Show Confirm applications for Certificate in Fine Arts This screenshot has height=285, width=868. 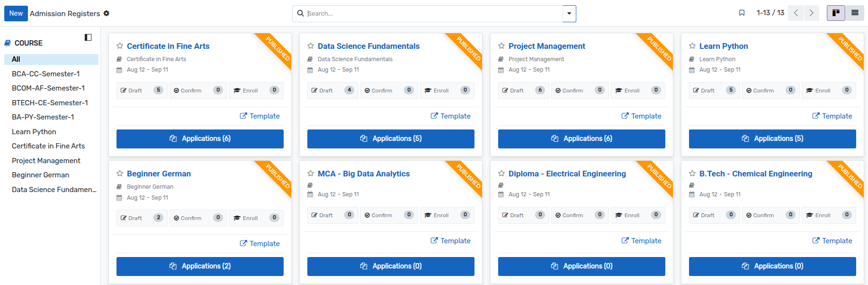(x=198, y=90)
